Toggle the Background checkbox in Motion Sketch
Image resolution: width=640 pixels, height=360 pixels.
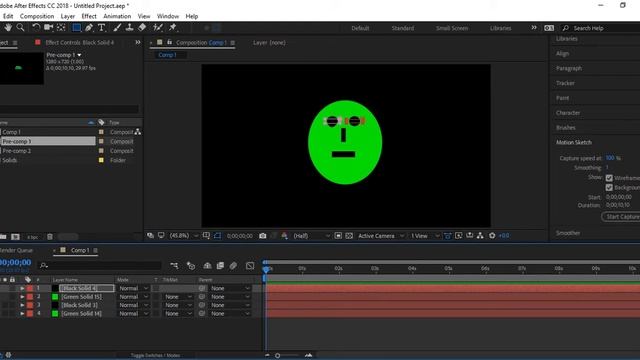(x=609, y=187)
